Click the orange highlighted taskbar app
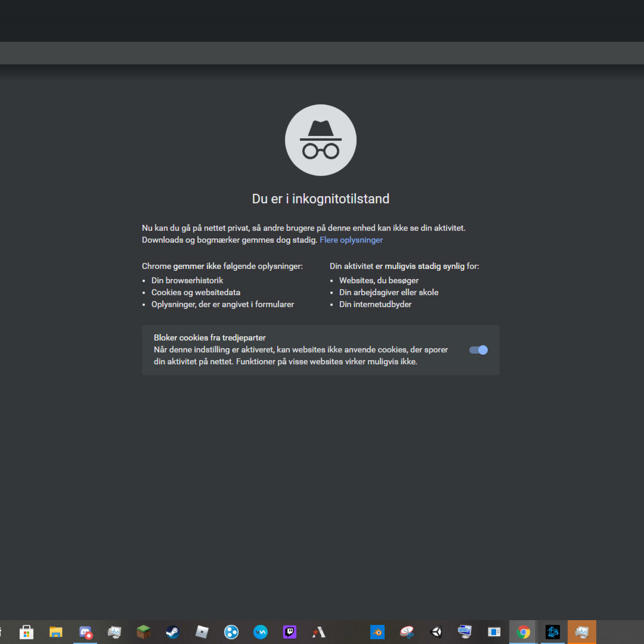This screenshot has height=644, width=644. click(x=582, y=632)
